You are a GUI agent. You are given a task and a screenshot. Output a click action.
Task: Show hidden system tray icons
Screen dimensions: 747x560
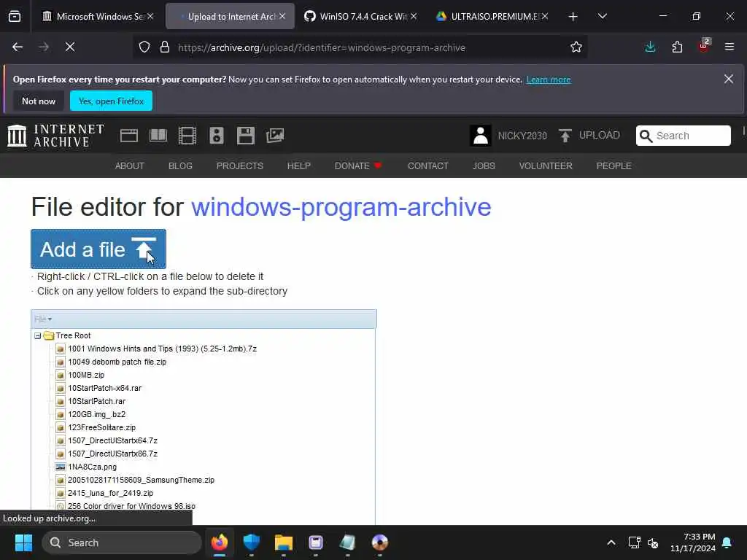tap(611, 542)
